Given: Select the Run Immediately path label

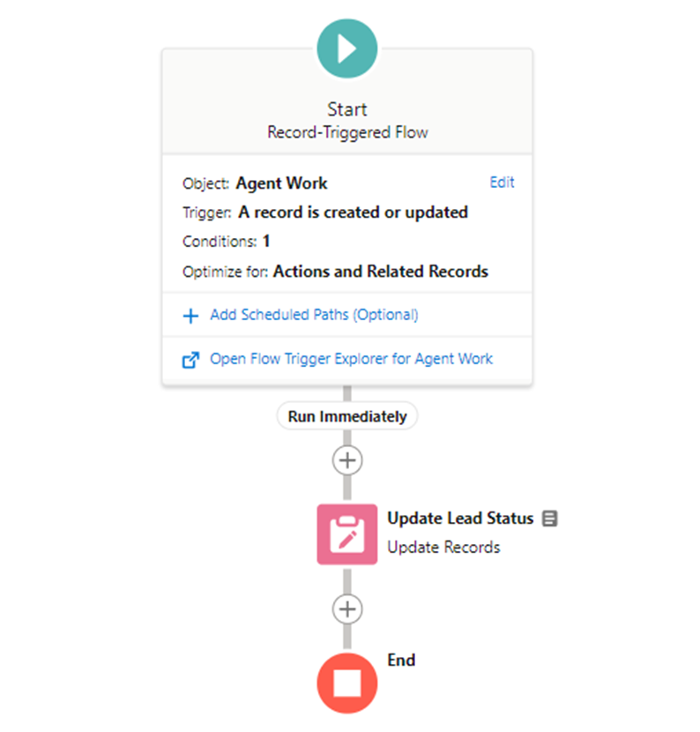Looking at the screenshot, I should [x=346, y=416].
